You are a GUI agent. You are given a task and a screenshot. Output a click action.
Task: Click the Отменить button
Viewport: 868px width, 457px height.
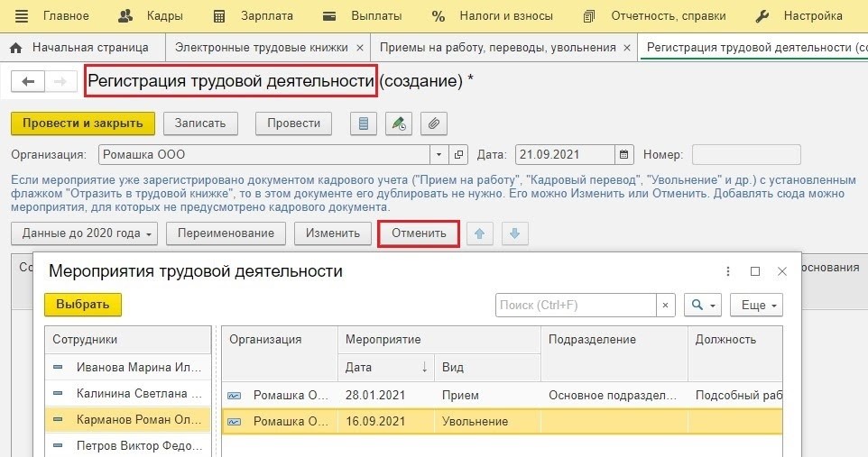[x=419, y=233]
